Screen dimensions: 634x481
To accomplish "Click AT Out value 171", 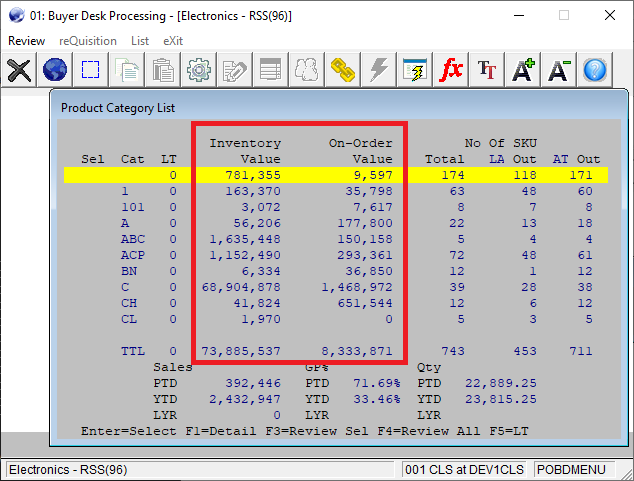I will (x=581, y=175).
